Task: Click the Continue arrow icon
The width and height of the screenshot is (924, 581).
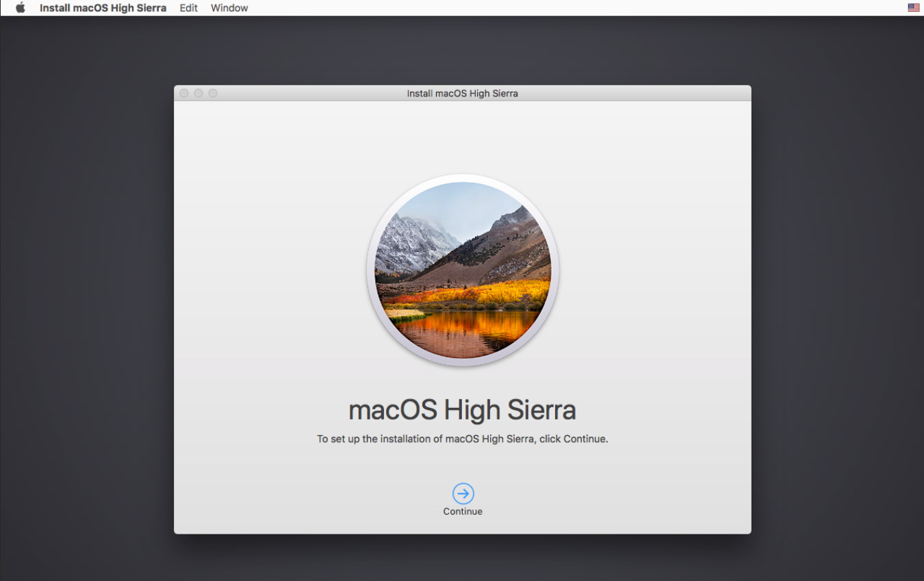Action: (463, 493)
